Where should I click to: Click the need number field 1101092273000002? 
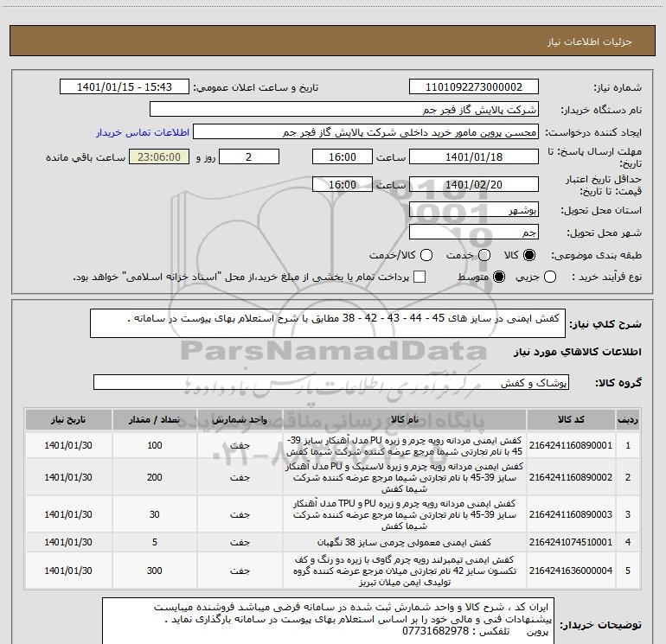click(474, 87)
